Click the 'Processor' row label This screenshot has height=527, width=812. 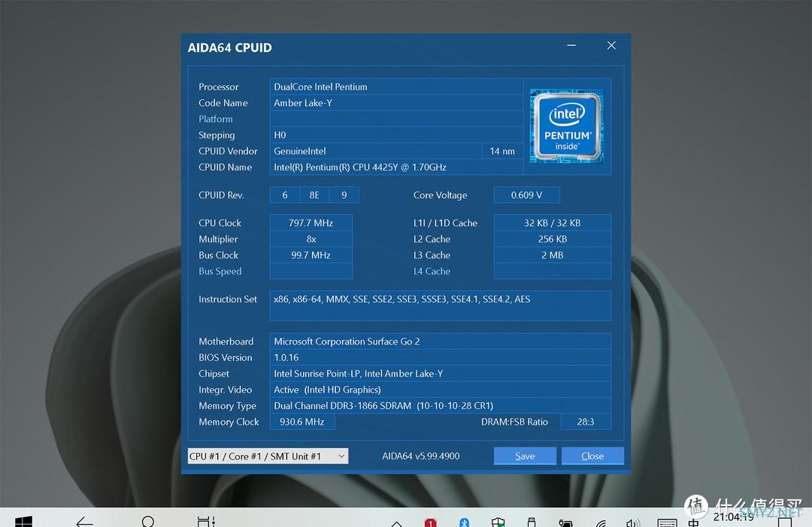(219, 87)
